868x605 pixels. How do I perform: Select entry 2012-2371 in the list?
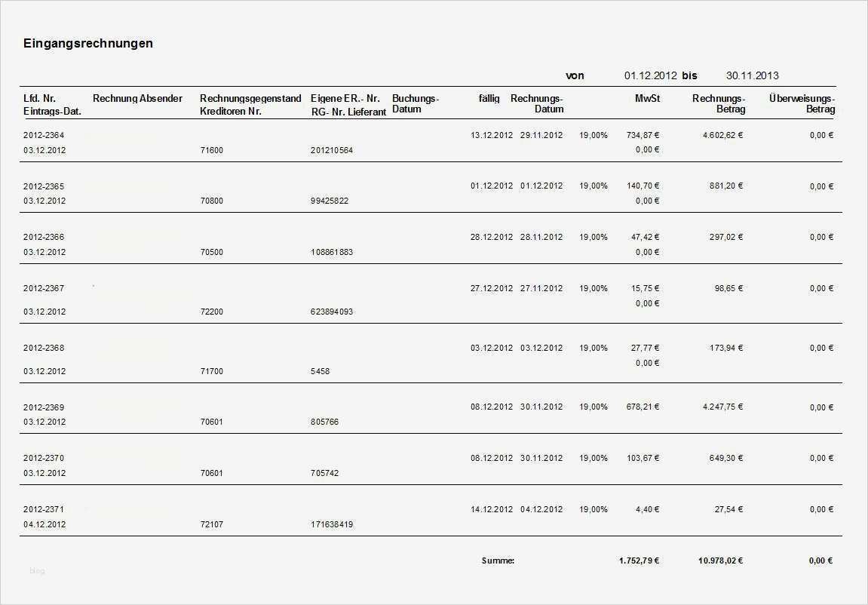44,509
